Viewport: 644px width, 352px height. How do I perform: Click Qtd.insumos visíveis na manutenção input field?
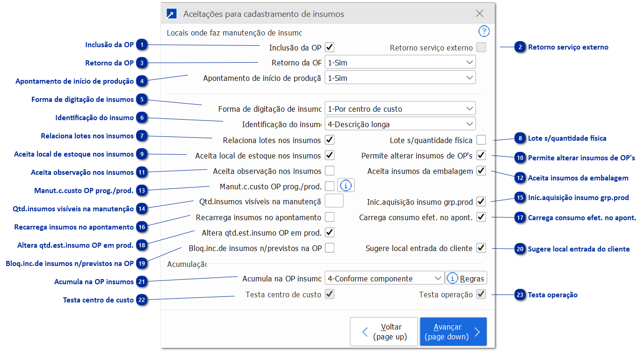334,201
